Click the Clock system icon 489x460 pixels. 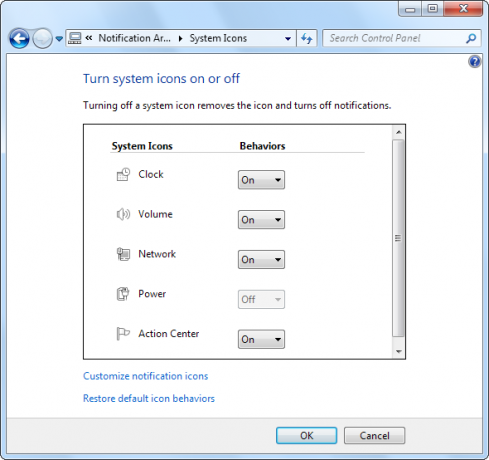tap(123, 174)
